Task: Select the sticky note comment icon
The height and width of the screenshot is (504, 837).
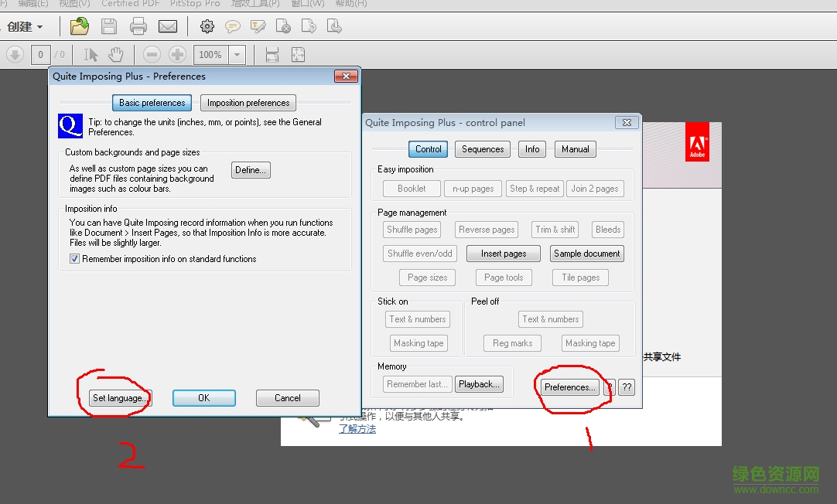Action: 232,26
